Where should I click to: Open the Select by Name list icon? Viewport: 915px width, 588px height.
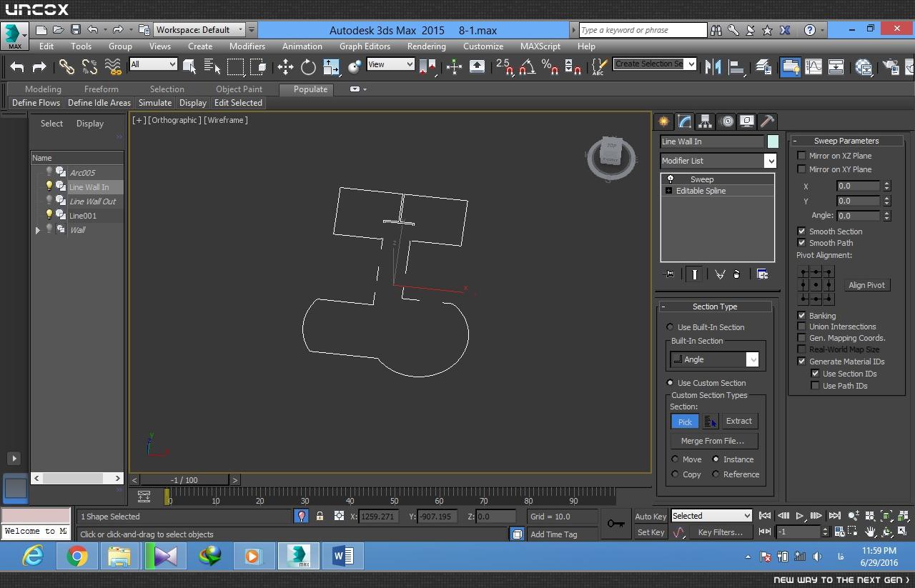pos(212,66)
